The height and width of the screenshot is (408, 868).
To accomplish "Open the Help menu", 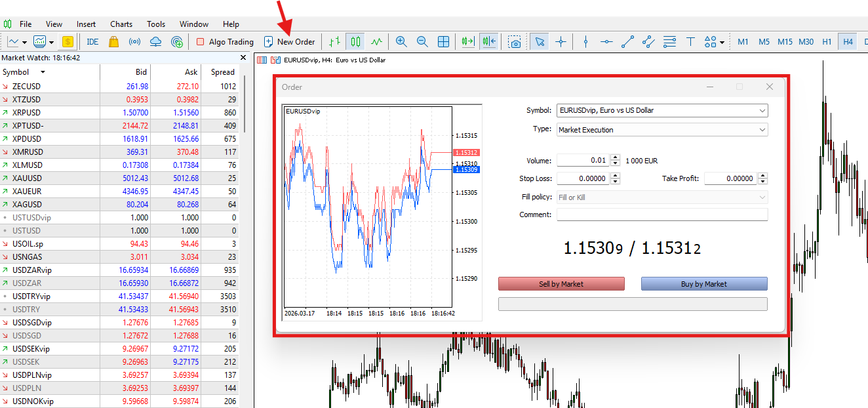I will 231,24.
